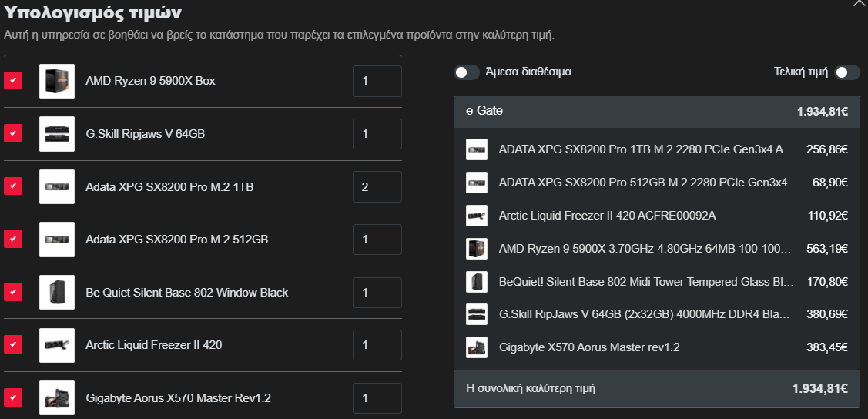Edit quantity field for Be Quiet Silent Base 802
Viewport: 868px width, 419px height.
377,292
